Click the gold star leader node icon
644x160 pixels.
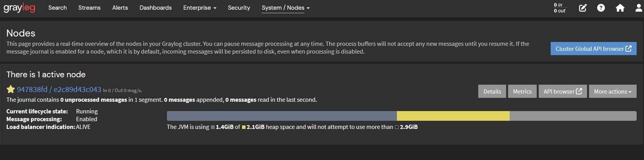tap(10, 89)
